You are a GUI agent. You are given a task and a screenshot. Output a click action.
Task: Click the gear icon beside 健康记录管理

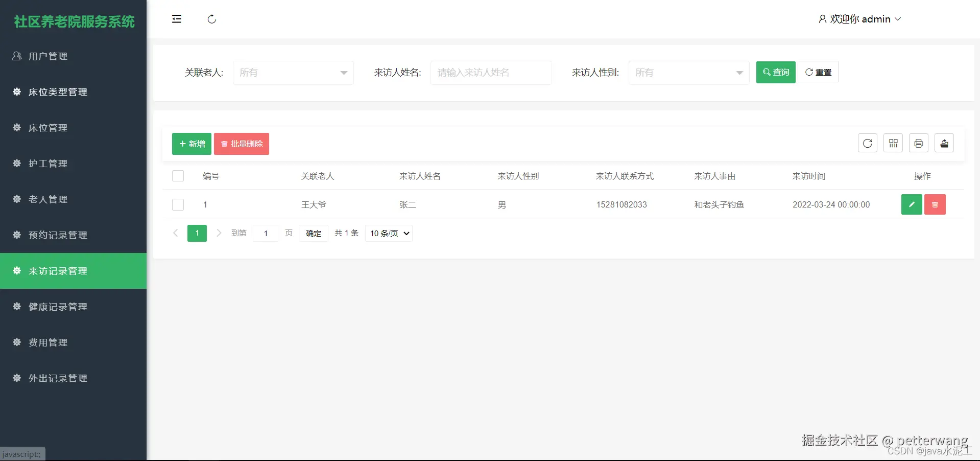[17, 306]
